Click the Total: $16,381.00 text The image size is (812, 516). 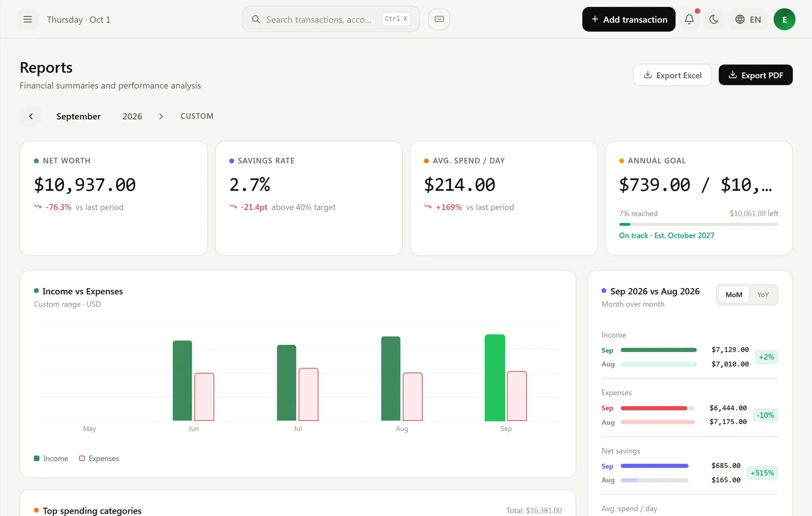point(534,510)
